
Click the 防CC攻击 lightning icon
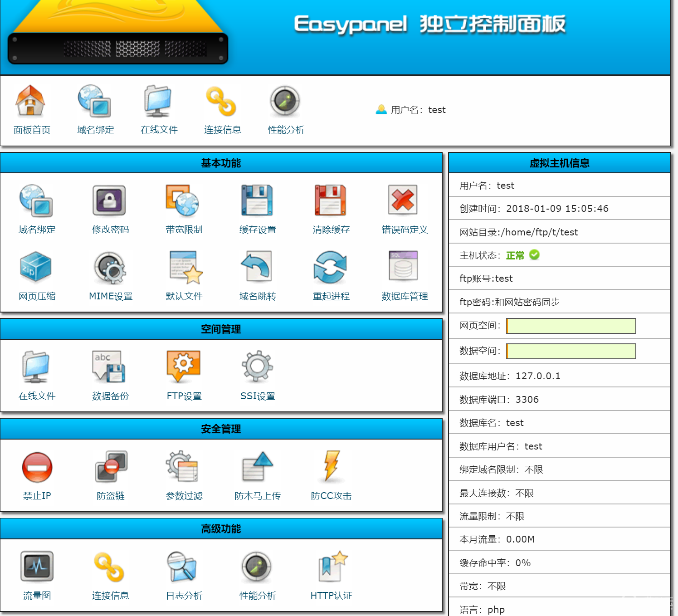click(332, 467)
